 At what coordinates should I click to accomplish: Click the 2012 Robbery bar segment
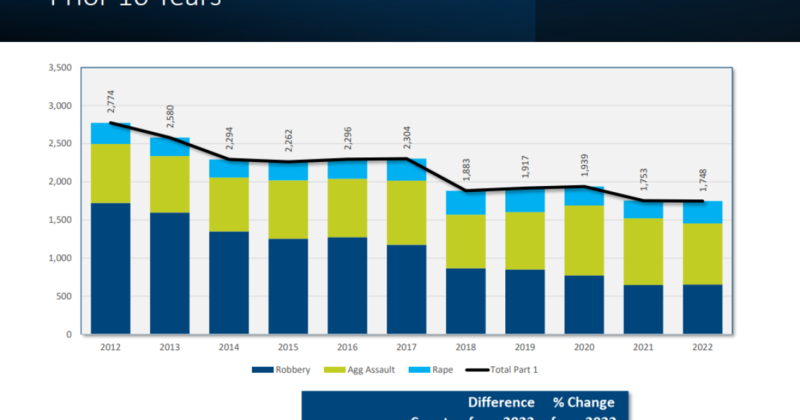coord(111,268)
